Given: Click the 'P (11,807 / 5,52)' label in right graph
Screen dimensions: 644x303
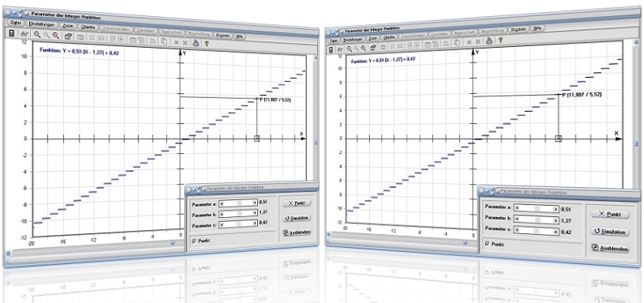Looking at the screenshot, I should click(x=582, y=94).
